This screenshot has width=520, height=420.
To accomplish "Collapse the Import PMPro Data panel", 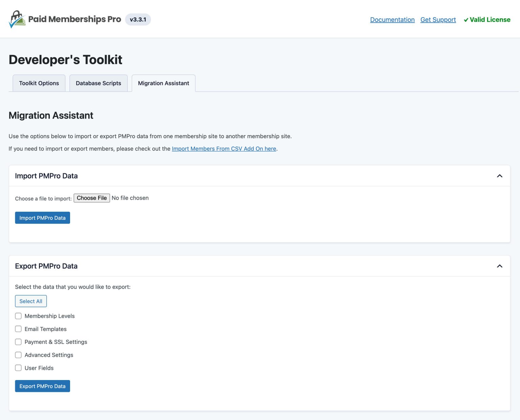I will [500, 176].
